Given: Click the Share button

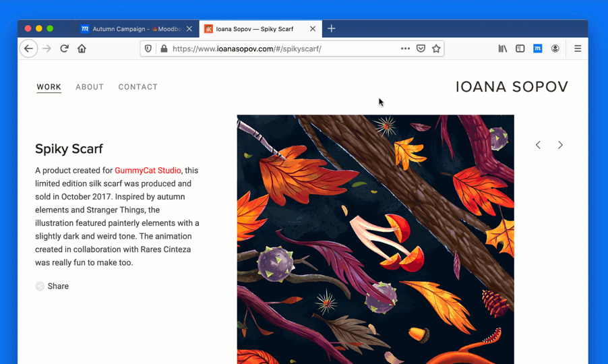Looking at the screenshot, I should point(52,286).
